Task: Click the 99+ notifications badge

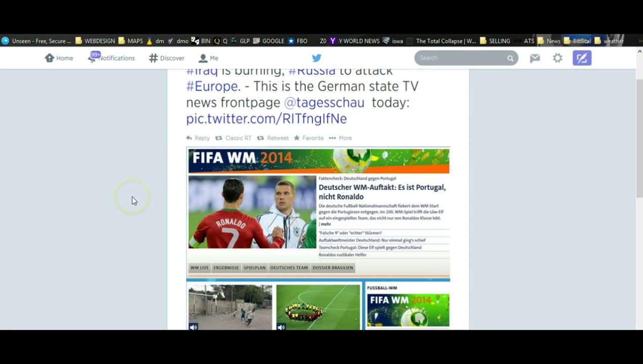Action: (96, 54)
